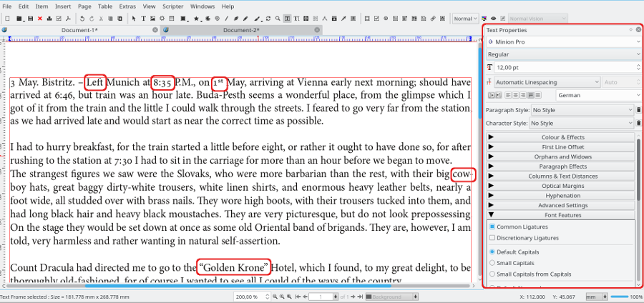The width and height of the screenshot is (644, 303).
Task: Open the Insert menu
Action: click(x=63, y=6)
